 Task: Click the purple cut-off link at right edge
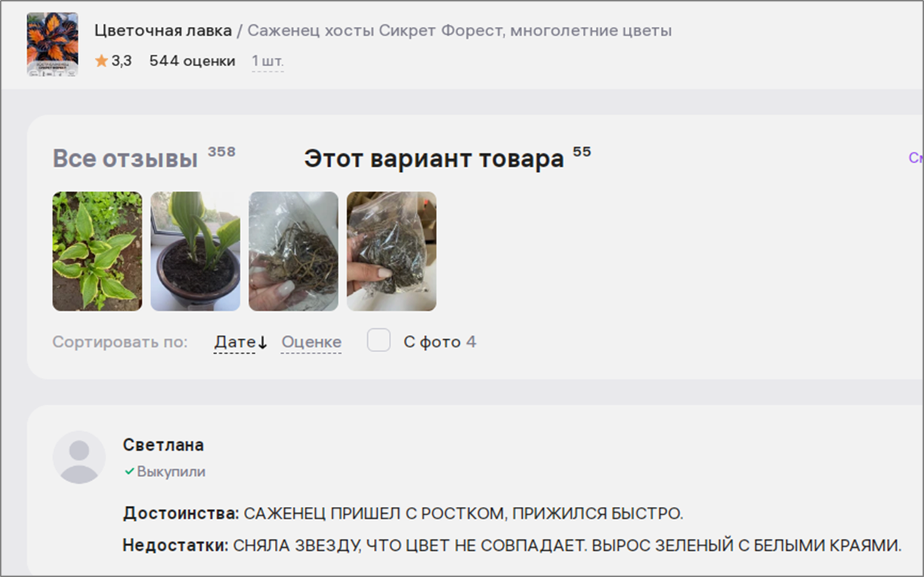point(916,158)
